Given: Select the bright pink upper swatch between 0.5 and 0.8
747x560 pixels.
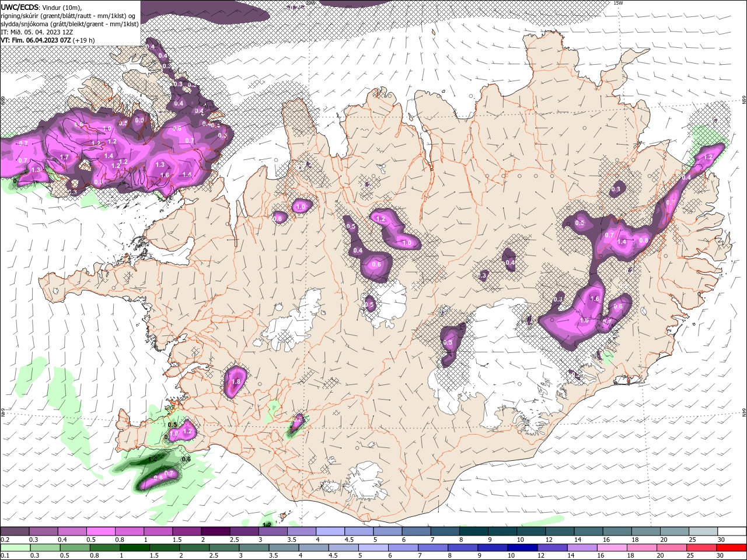Looking at the screenshot, I should point(100,531).
